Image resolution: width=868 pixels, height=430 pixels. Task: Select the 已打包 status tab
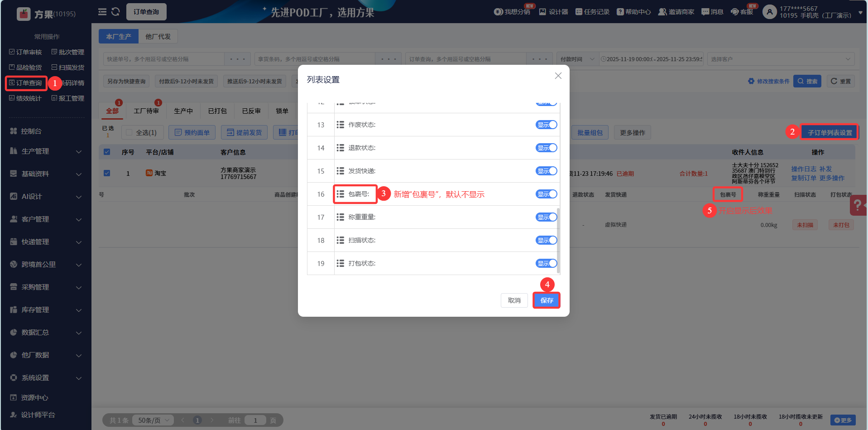tap(217, 111)
